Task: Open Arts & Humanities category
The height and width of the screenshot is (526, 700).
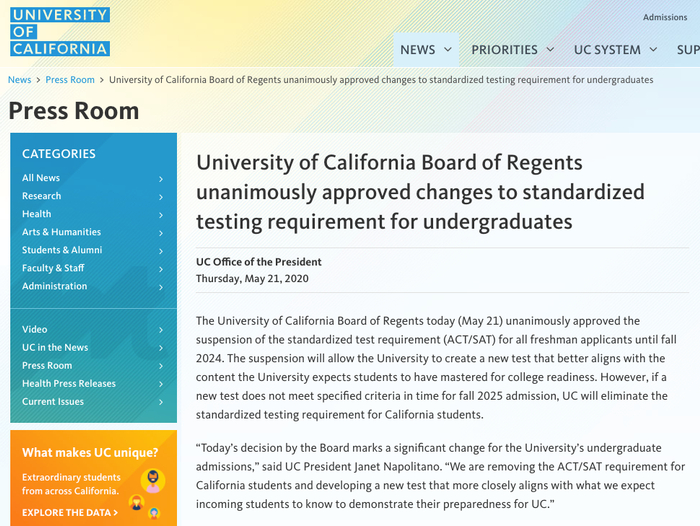Action: (x=62, y=232)
